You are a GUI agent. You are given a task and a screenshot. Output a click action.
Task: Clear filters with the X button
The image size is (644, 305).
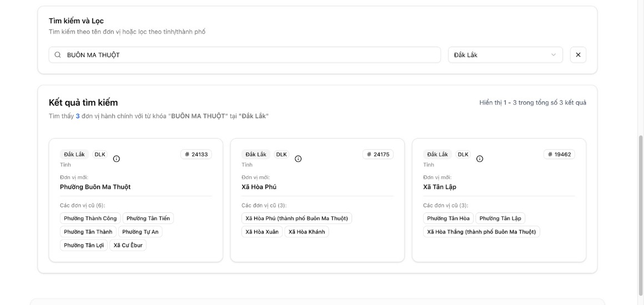(578, 55)
